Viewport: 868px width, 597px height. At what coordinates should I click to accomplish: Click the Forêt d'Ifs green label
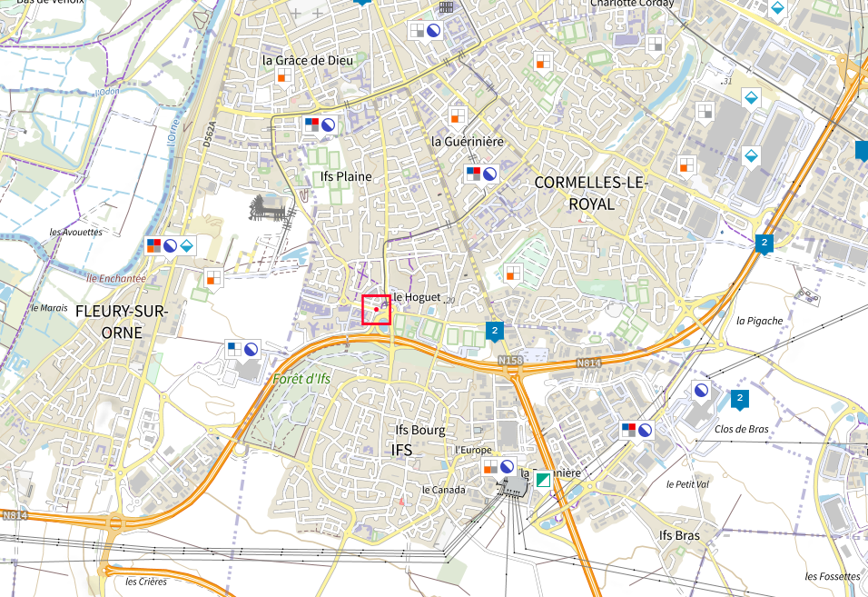(301, 379)
